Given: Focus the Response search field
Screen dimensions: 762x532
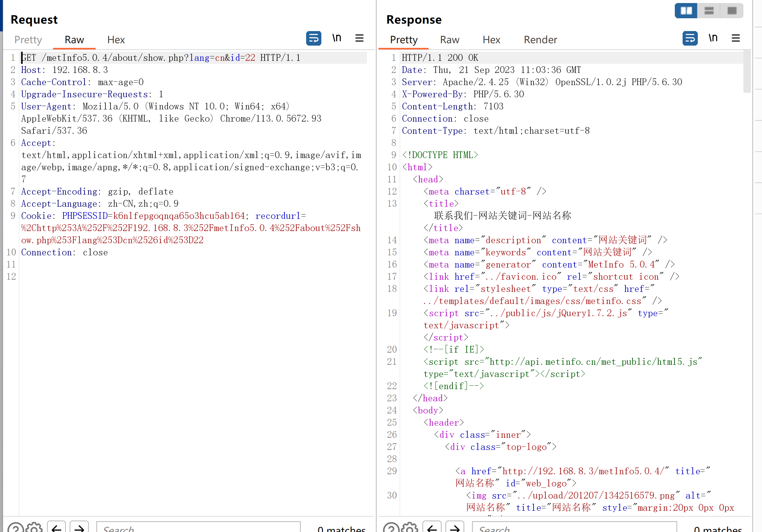Looking at the screenshot, I should 574,528.
